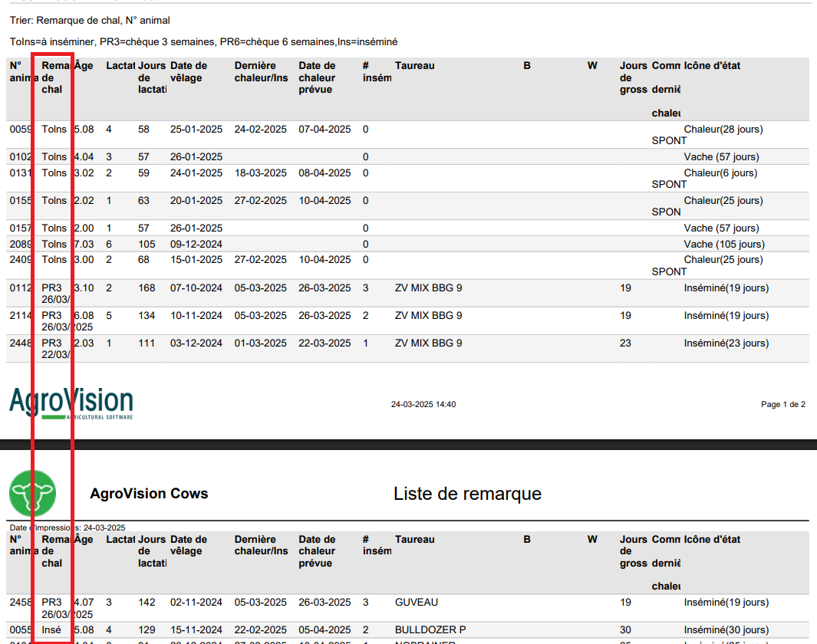This screenshot has width=817, height=644.
Task: Select expected heat date '05-04-2025'
Action: click(x=324, y=630)
